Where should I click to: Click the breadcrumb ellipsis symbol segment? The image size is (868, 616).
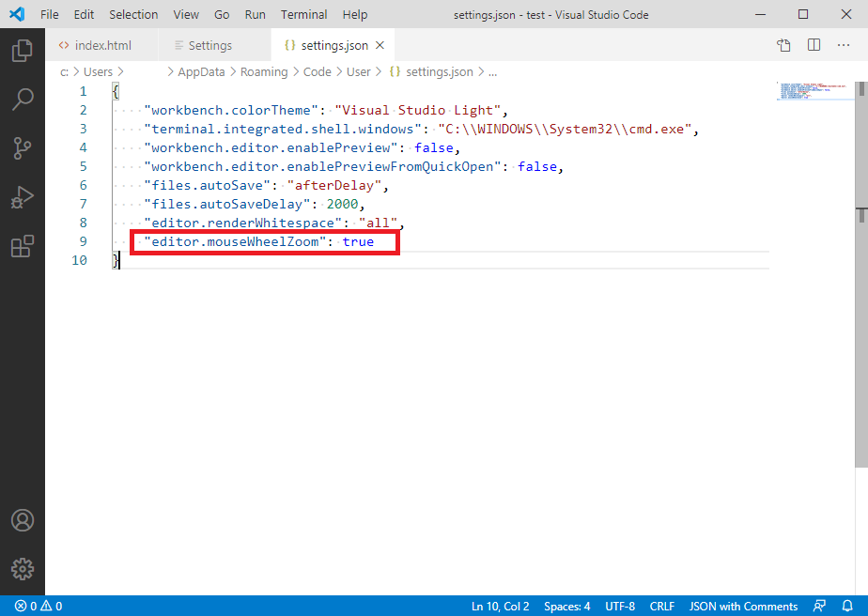coord(492,72)
